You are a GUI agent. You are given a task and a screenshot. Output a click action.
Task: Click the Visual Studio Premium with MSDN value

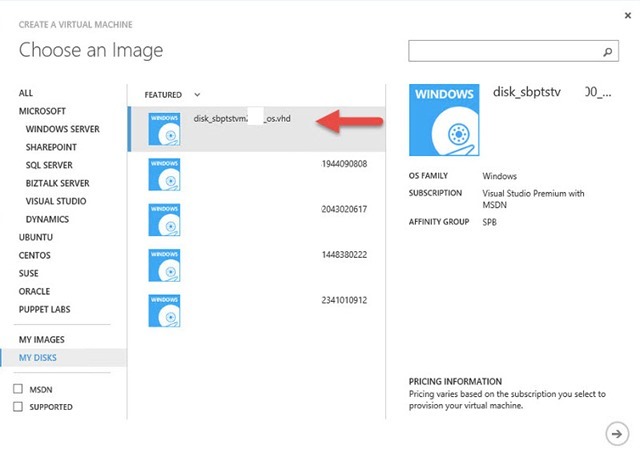tap(533, 199)
